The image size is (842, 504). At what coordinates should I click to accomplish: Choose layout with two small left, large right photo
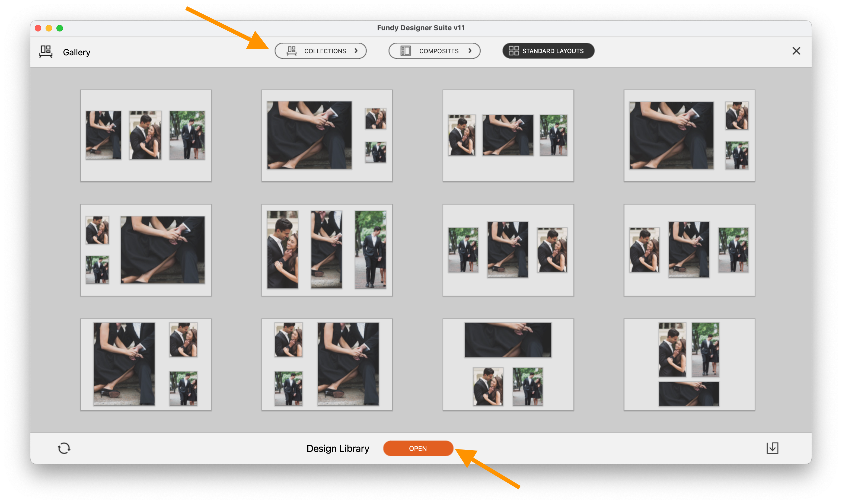click(146, 250)
